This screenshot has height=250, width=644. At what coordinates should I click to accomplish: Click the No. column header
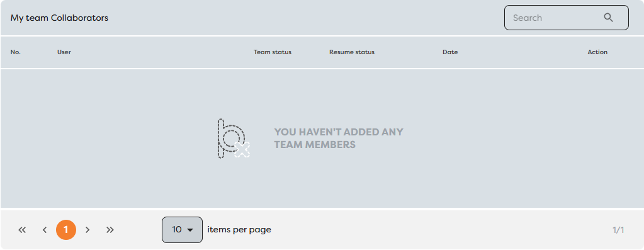click(16, 52)
